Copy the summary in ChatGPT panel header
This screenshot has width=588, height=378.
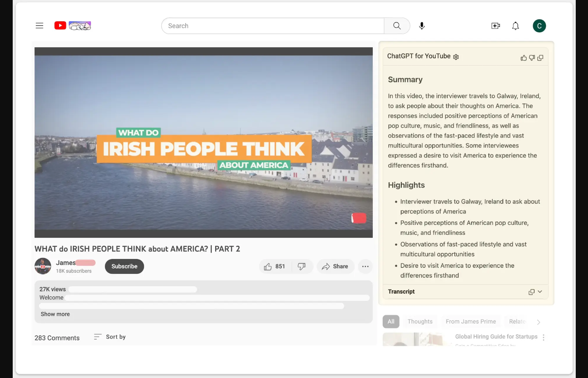540,58
